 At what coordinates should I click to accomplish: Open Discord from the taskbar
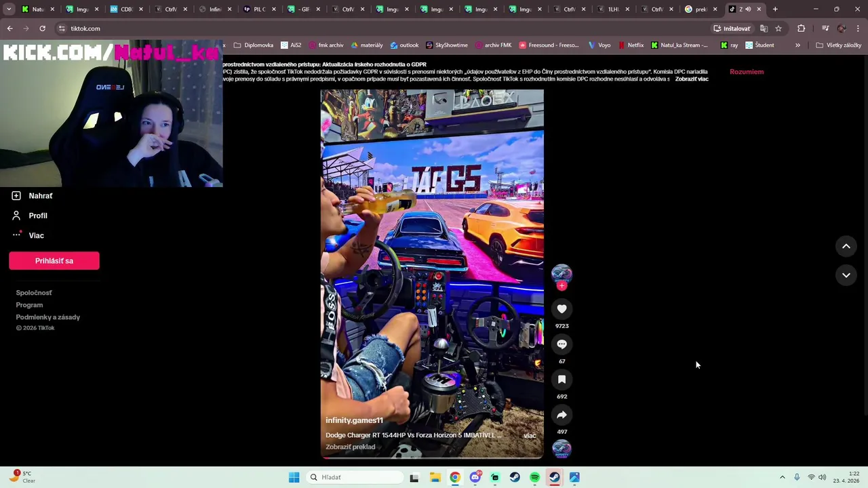(475, 477)
